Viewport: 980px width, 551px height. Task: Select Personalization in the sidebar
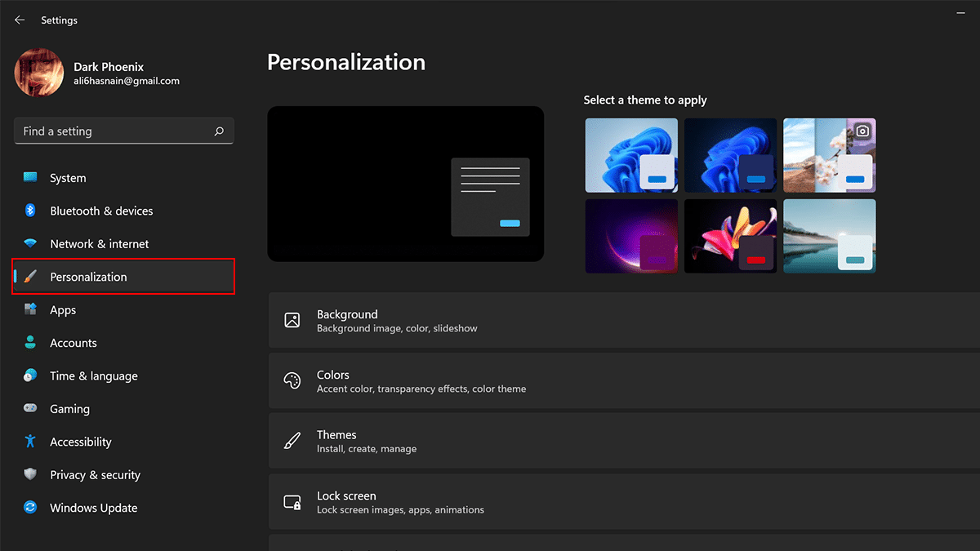(x=88, y=277)
